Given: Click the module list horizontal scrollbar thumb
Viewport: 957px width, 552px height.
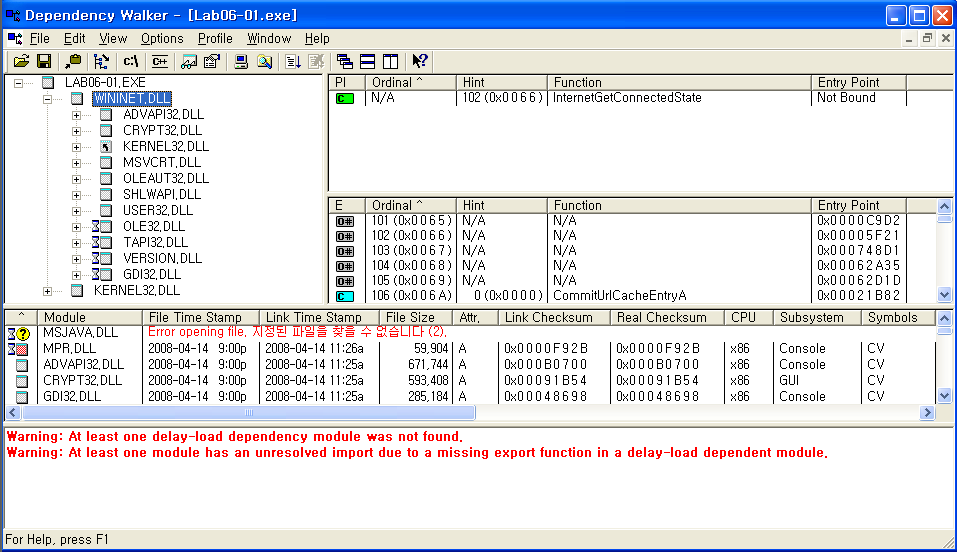Looking at the screenshot, I should pos(248,413).
